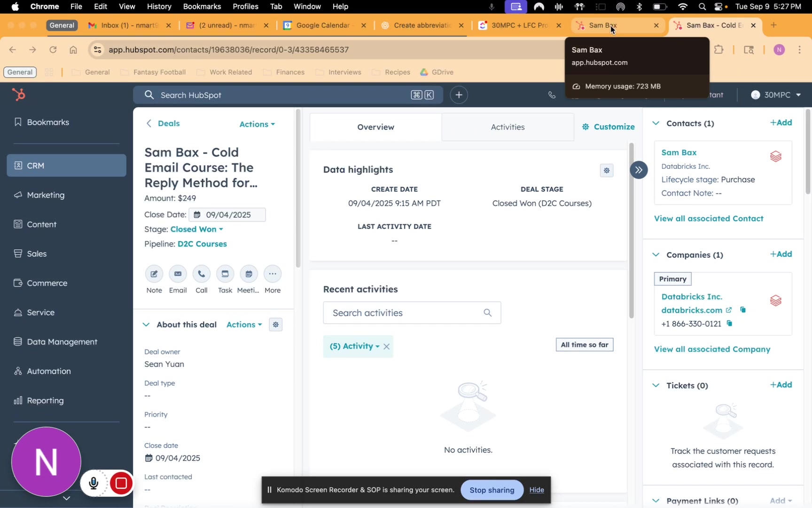Collapse the About this deal section

[x=146, y=325]
